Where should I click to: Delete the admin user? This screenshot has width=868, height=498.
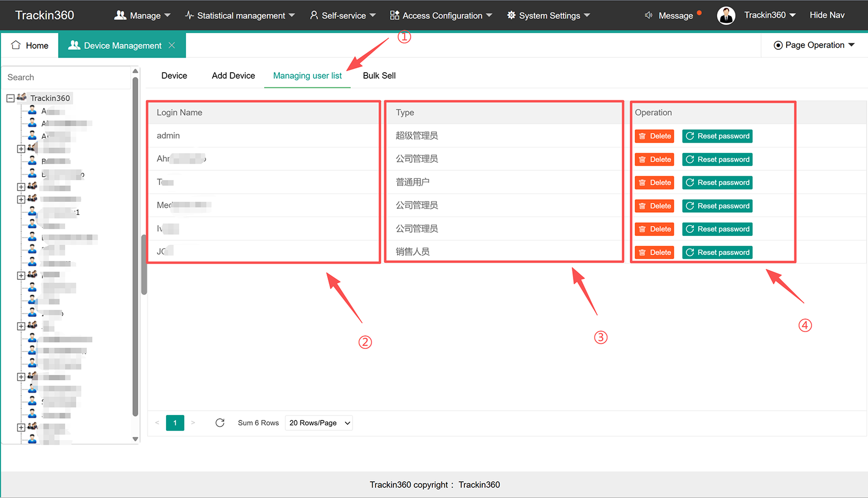654,136
